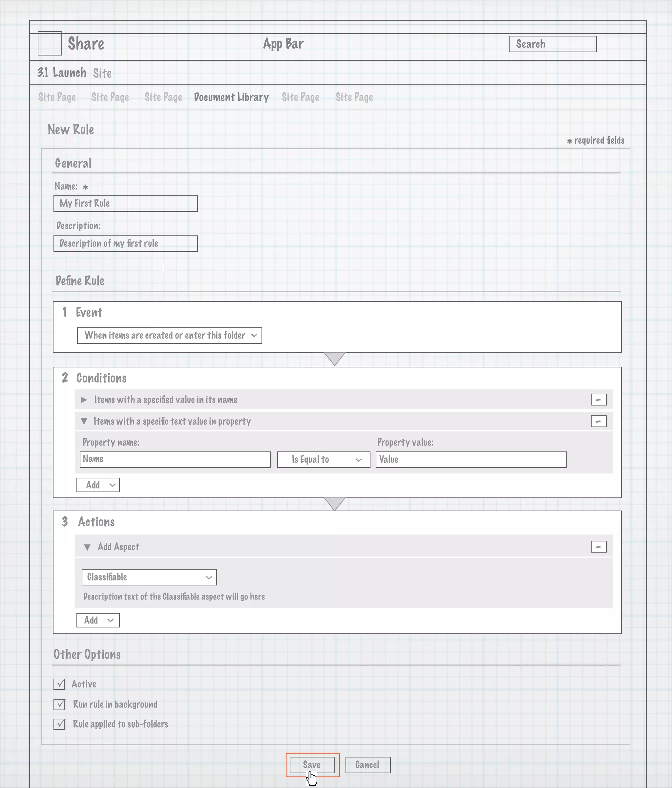Collapse 'Items with a specific text value' condition
Screen dimensions: 672x788
pos(84,421)
